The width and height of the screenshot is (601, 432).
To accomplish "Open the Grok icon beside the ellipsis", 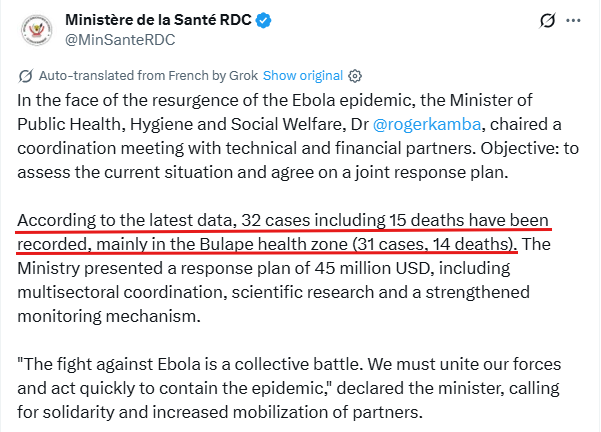I will [x=547, y=20].
